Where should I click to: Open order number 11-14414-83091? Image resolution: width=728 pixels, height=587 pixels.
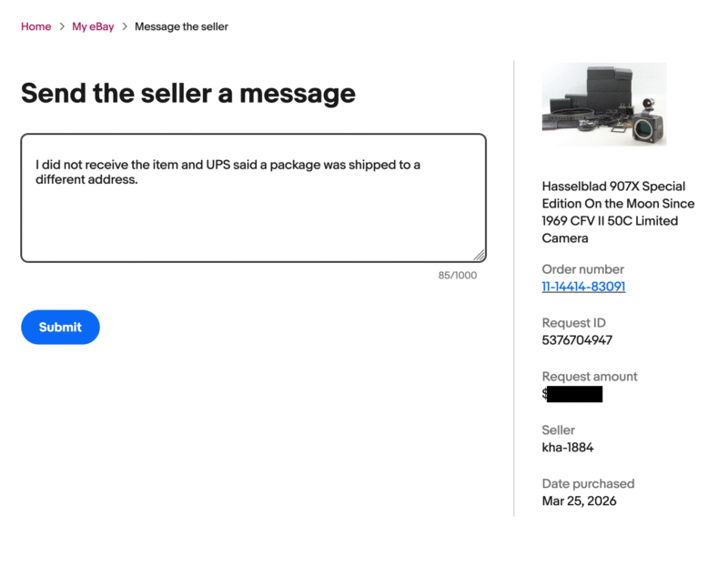tap(583, 287)
